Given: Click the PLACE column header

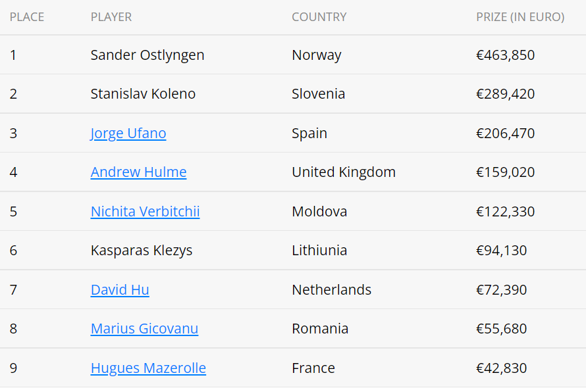Looking at the screenshot, I should [27, 17].
